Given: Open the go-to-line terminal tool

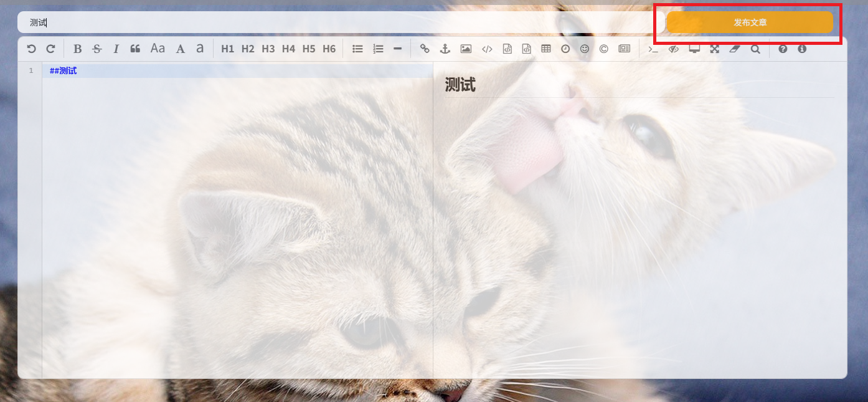Looking at the screenshot, I should click(653, 49).
